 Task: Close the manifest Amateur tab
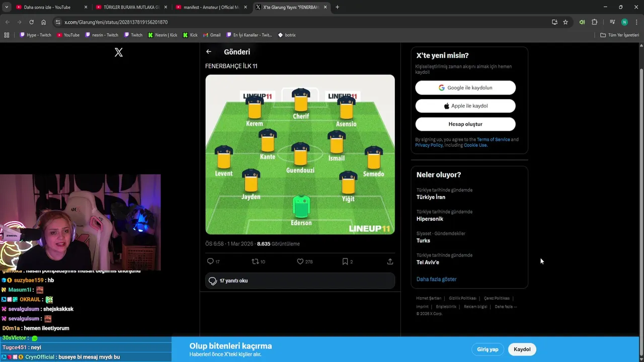click(245, 7)
